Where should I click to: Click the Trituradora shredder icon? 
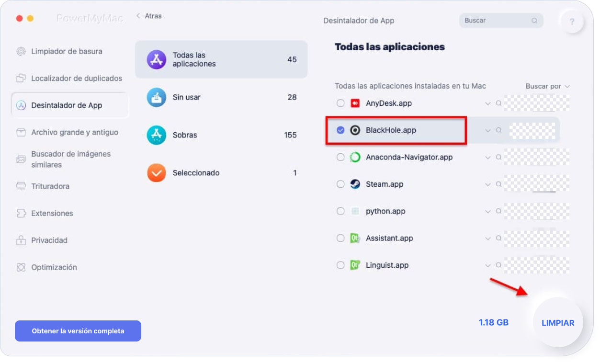(21, 186)
